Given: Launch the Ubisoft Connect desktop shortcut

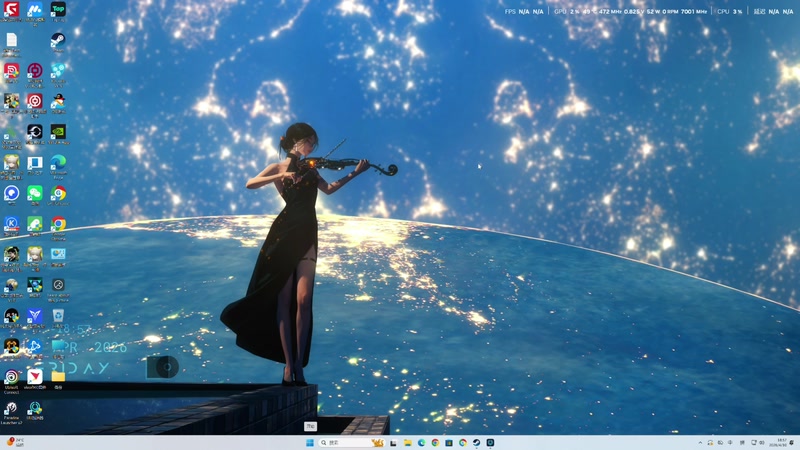Looking at the screenshot, I should pos(11,381).
